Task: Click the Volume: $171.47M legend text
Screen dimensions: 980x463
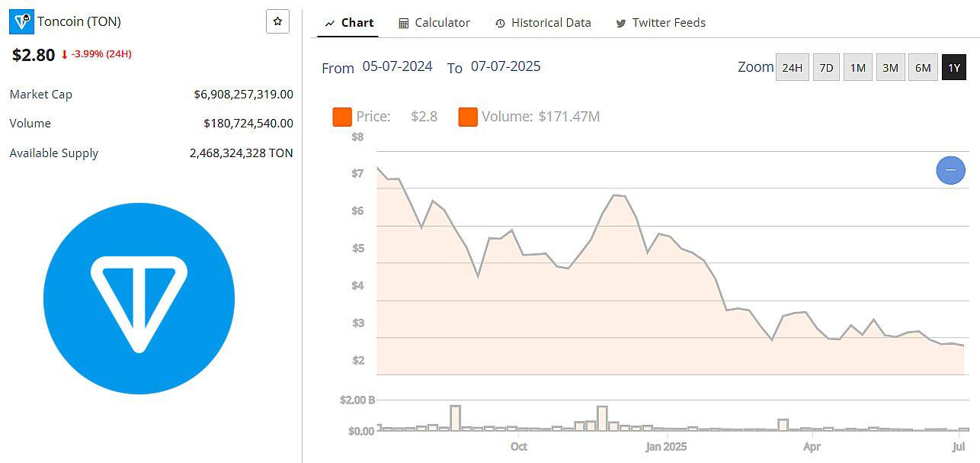Action: pos(541,117)
